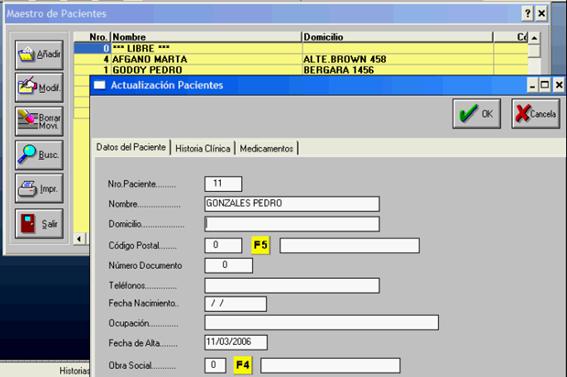567x377 pixels.
Task: Open the yellow F5 postal code lookup
Action: click(x=260, y=245)
